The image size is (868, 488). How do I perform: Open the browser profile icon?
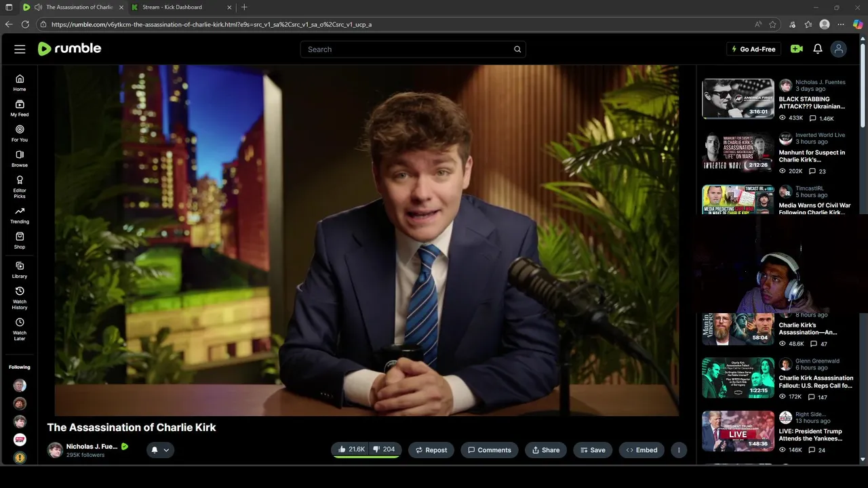825,24
